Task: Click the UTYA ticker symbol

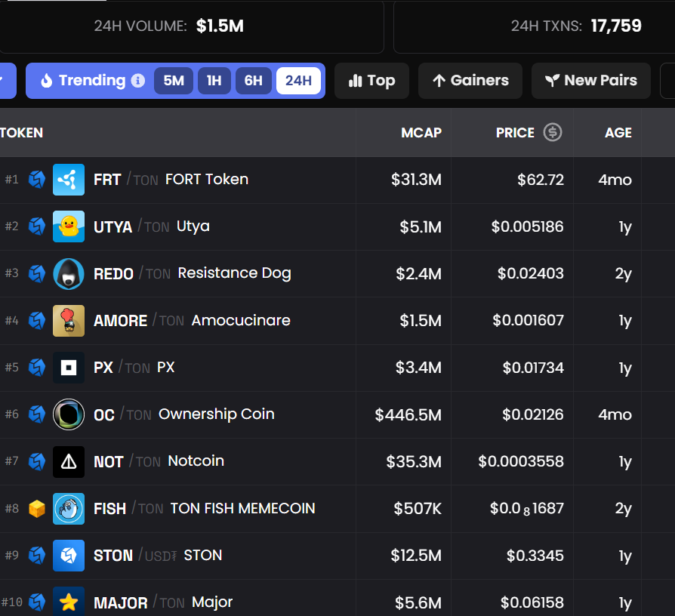Action: (112, 227)
